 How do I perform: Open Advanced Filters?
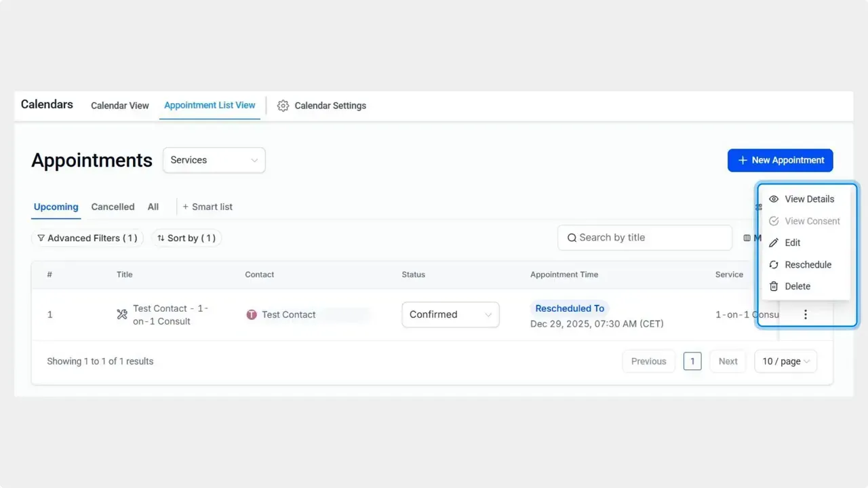[87, 238]
